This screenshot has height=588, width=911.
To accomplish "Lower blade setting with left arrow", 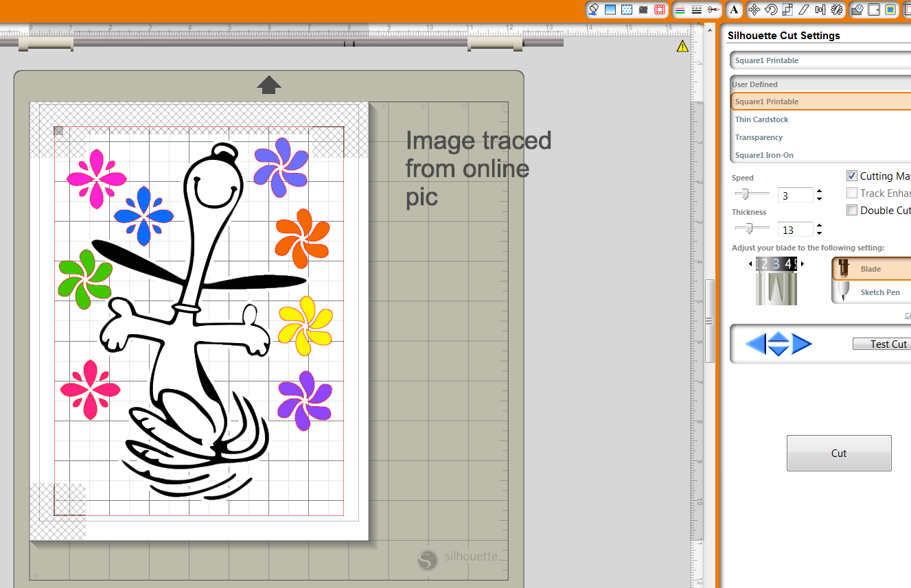I will (x=751, y=263).
